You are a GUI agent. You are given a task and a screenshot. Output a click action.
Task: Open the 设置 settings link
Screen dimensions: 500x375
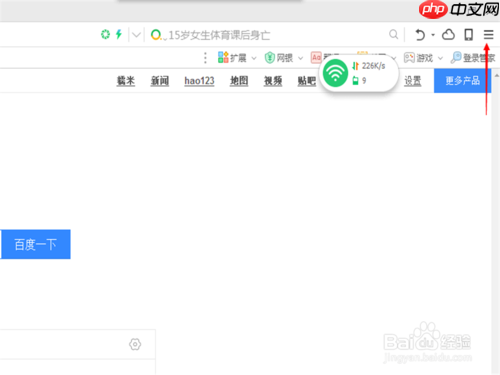pos(413,81)
